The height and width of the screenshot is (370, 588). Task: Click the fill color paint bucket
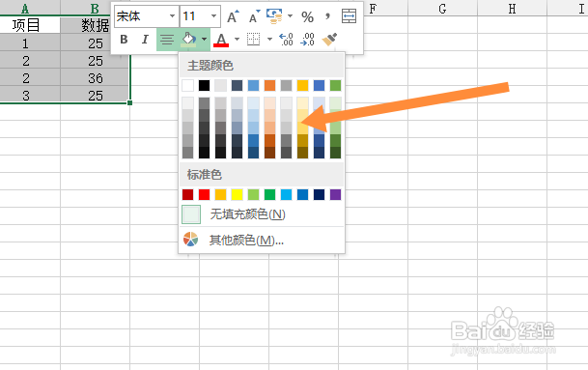coord(188,39)
